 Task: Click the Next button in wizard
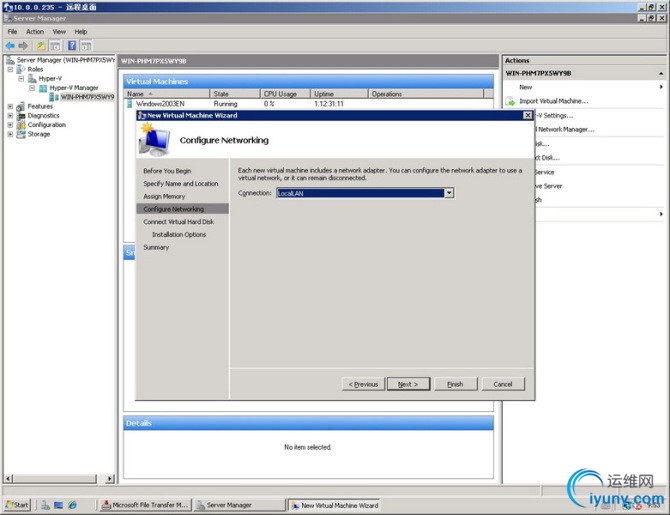[408, 384]
